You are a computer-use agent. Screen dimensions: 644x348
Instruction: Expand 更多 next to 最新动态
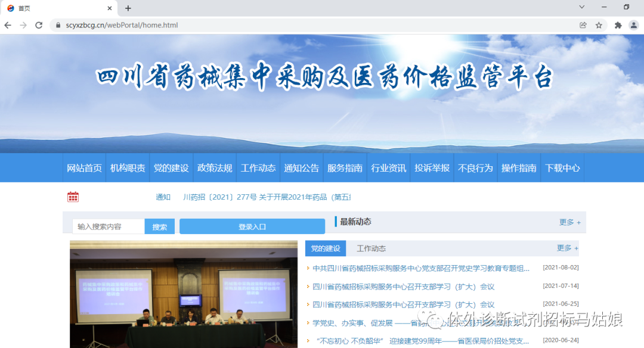(569, 222)
